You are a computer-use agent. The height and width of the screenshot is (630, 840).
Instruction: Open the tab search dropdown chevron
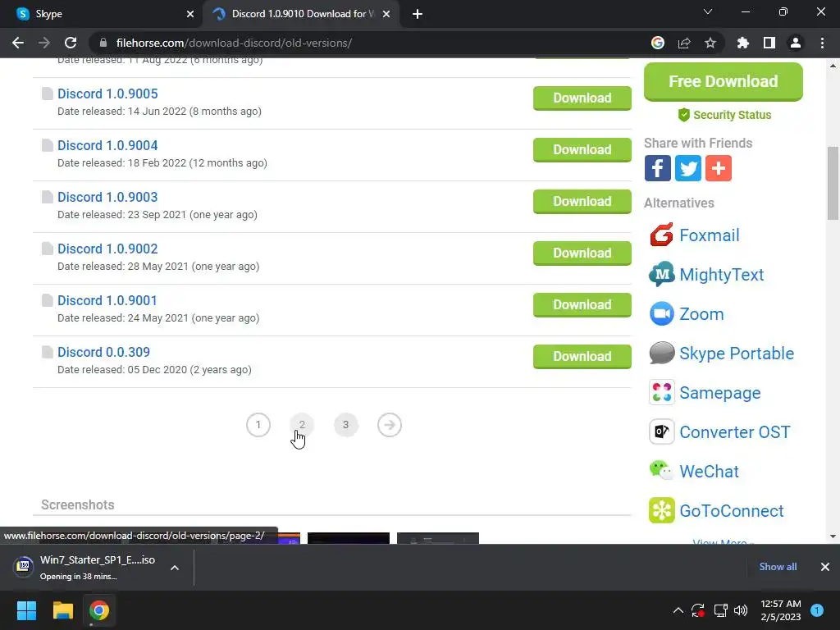708,11
